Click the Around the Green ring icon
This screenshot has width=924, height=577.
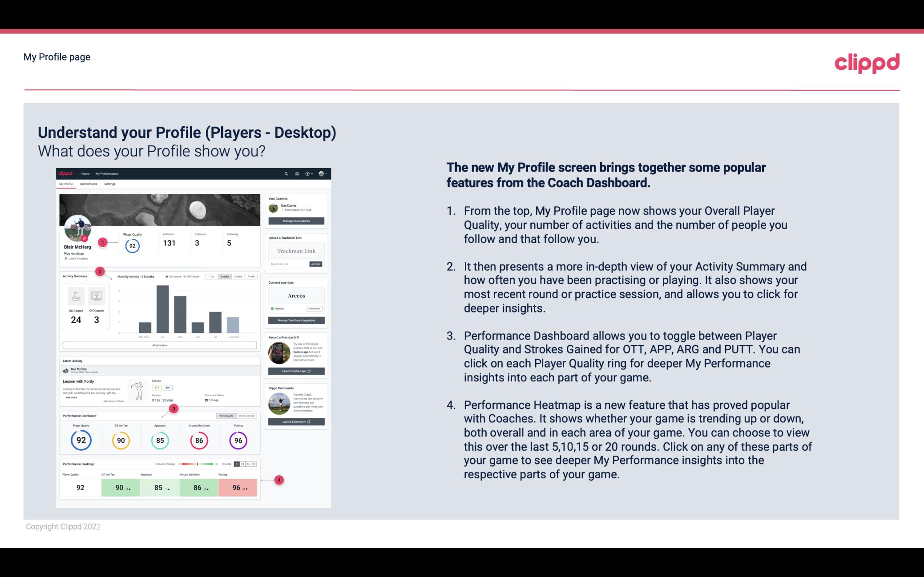pos(200,439)
